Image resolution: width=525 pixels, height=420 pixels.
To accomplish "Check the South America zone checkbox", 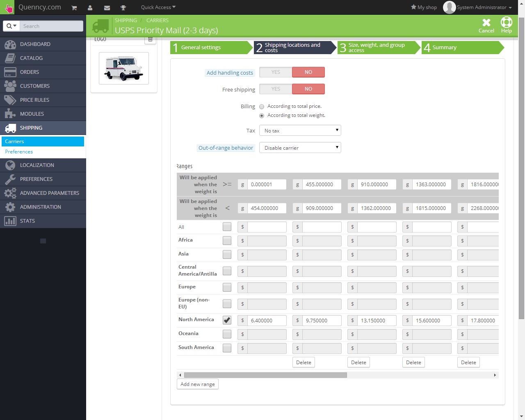I will (x=227, y=348).
